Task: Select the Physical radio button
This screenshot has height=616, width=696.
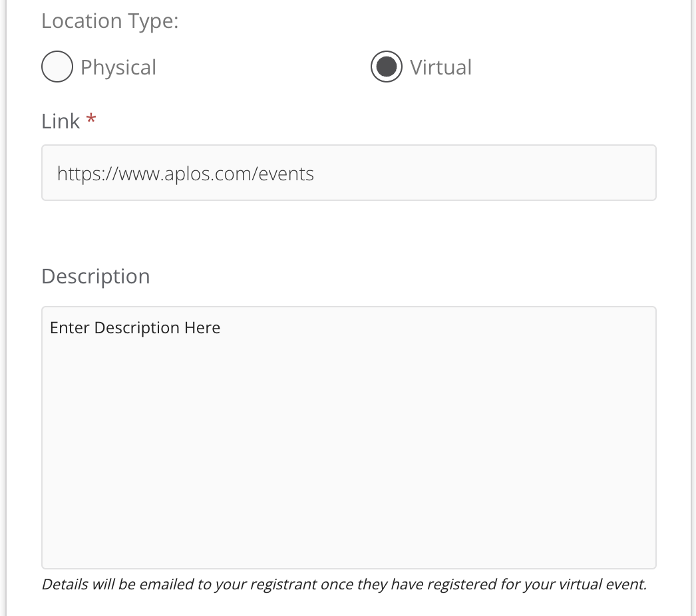Action: [x=57, y=67]
